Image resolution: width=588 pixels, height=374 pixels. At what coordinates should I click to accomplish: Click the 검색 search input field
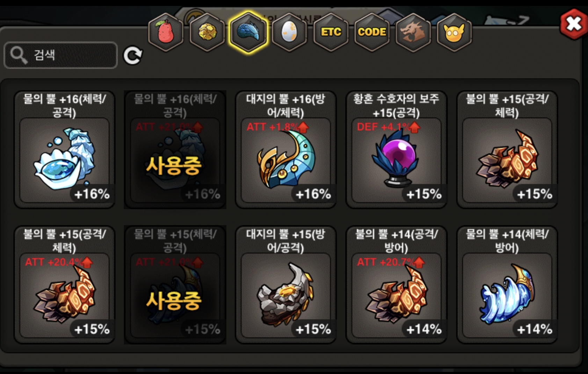click(x=60, y=55)
